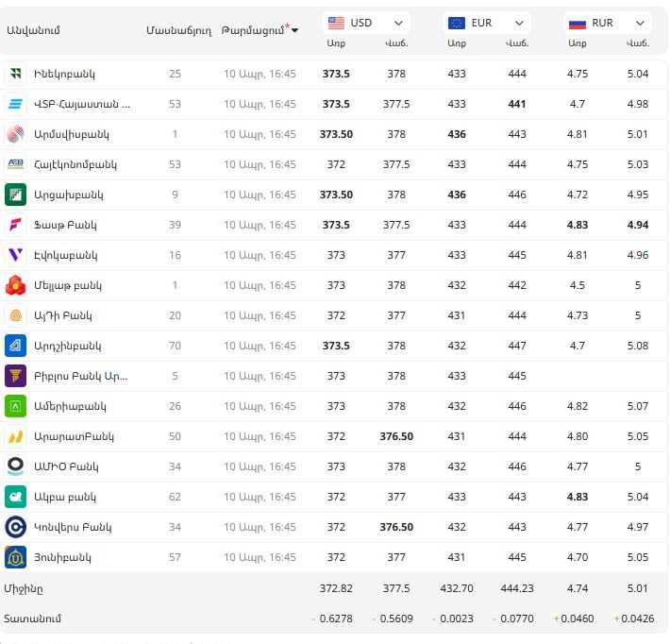Screen dimensions: 670x644
Task: Click the Կոնվերս Բանկ logo icon
Action: (15, 527)
